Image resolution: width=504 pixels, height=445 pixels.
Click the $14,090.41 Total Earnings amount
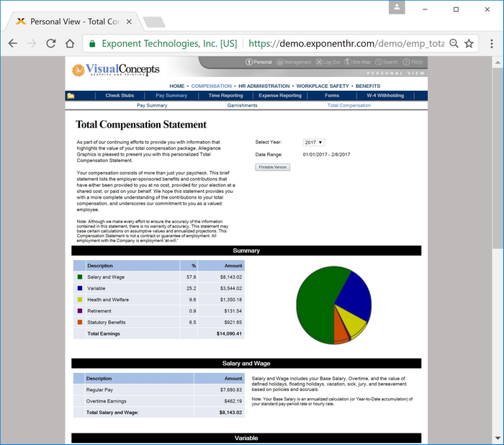(229, 334)
